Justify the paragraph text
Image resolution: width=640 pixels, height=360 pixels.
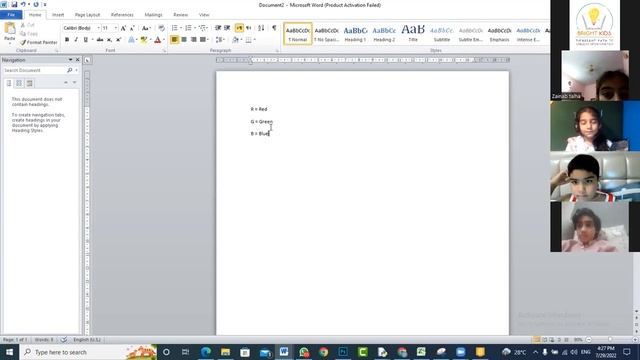202,40
